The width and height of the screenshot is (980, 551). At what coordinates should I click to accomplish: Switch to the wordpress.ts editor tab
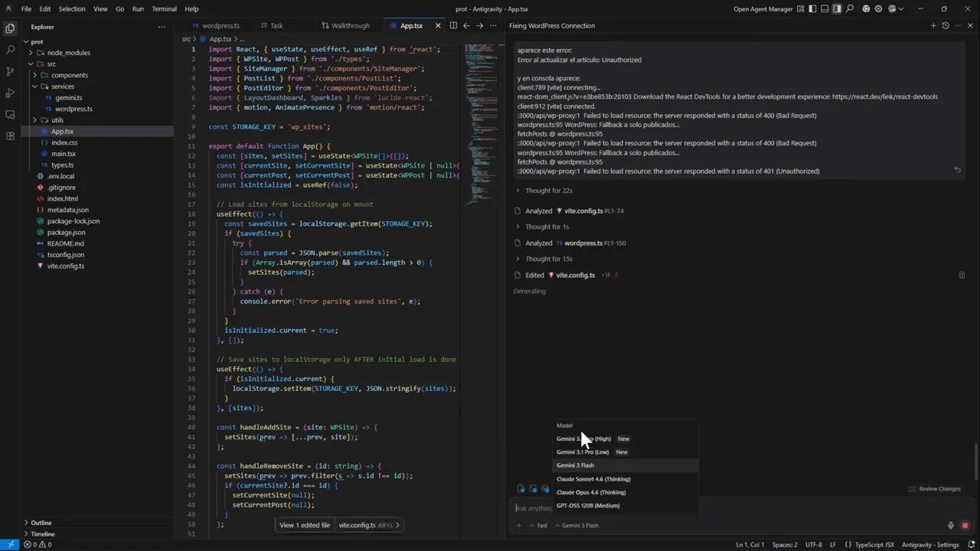222,25
